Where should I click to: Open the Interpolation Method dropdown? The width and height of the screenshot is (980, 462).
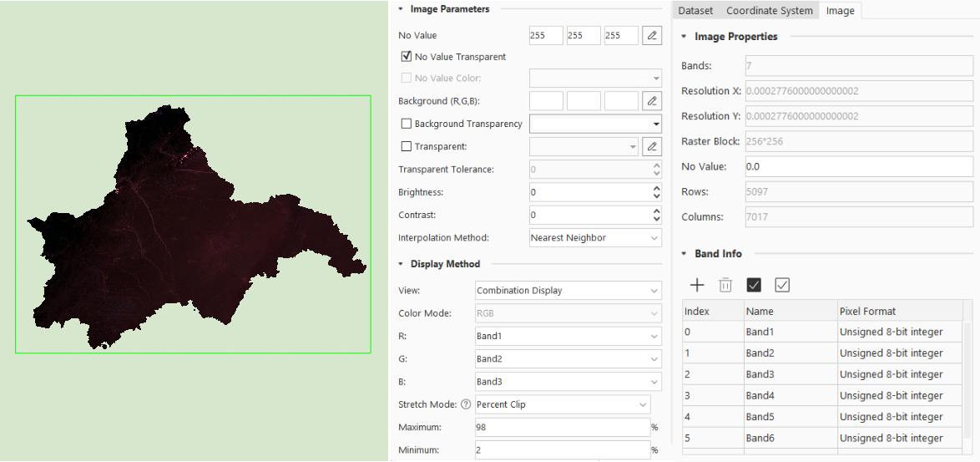pyautogui.click(x=595, y=238)
